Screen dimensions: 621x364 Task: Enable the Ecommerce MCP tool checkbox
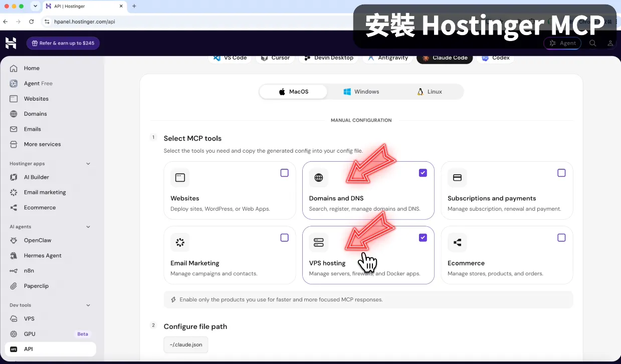pyautogui.click(x=561, y=238)
